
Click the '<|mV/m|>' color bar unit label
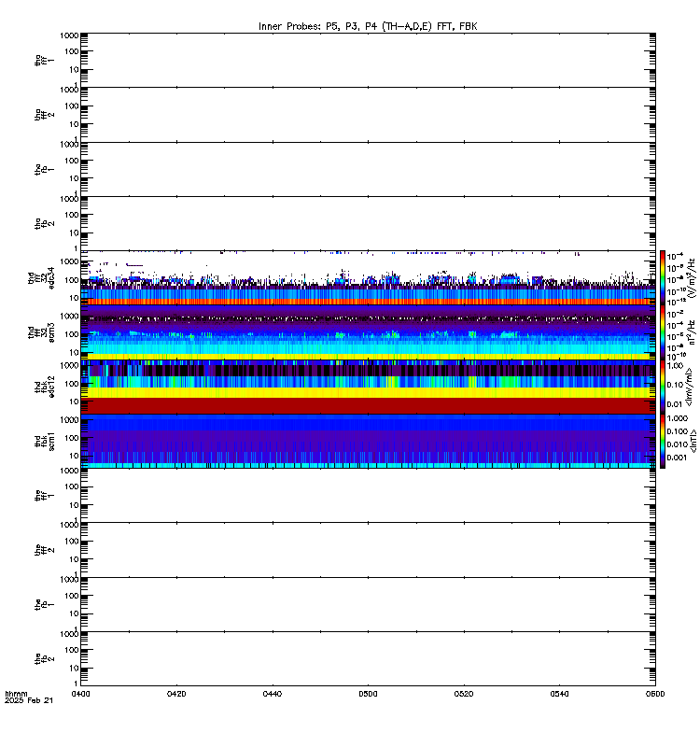point(689,387)
